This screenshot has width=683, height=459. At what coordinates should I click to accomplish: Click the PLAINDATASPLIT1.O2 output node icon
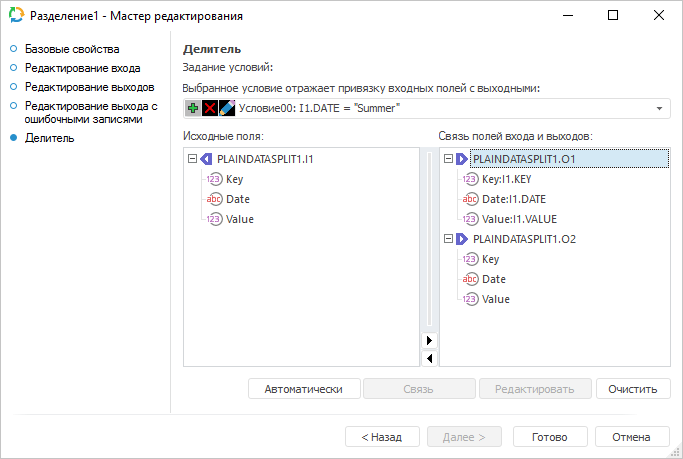click(461, 239)
